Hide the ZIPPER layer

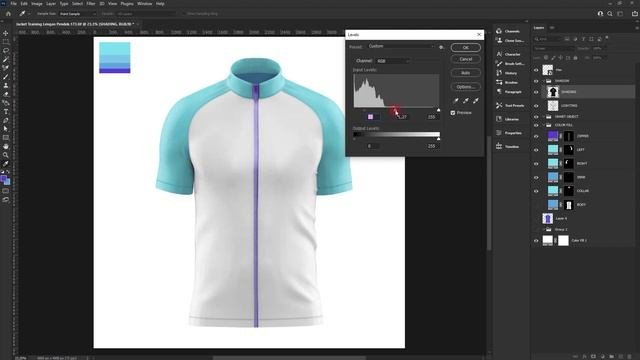click(536, 136)
